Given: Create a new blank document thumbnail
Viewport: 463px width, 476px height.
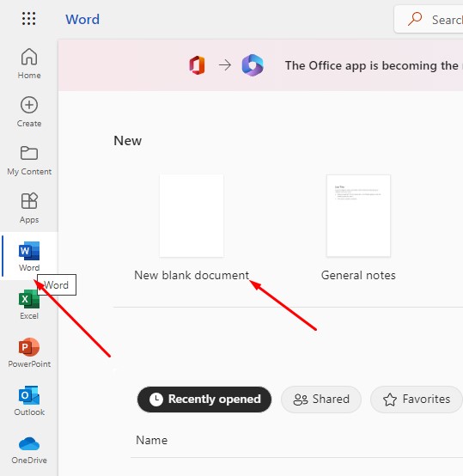Looking at the screenshot, I should pos(192,216).
